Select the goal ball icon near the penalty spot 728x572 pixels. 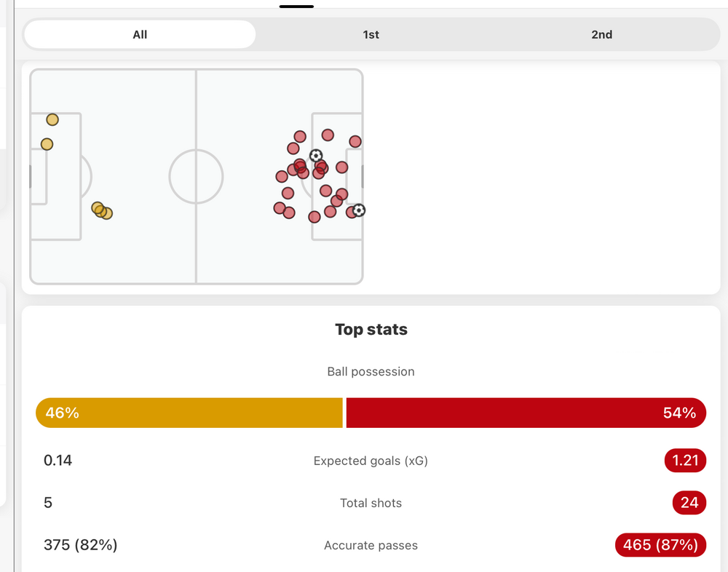pyautogui.click(x=316, y=156)
